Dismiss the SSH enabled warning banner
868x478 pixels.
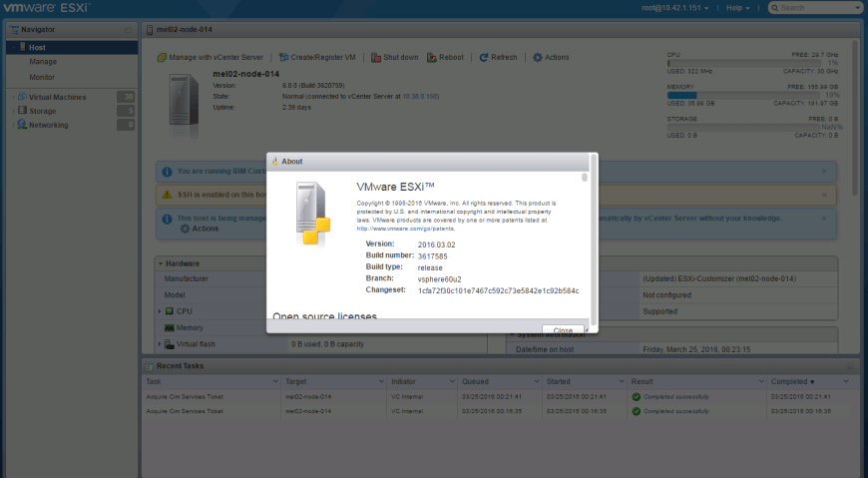pos(824,195)
